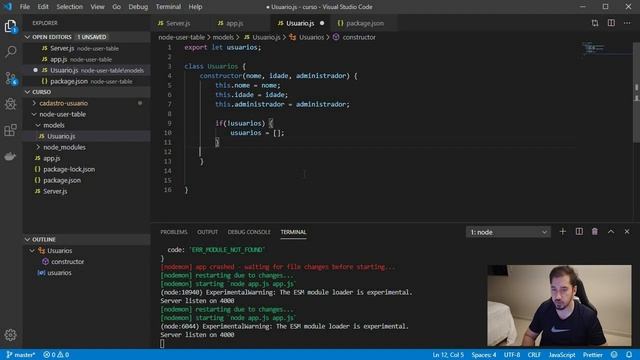This screenshot has width=640, height=360.
Task: Open the View menu
Action: click(97, 7)
